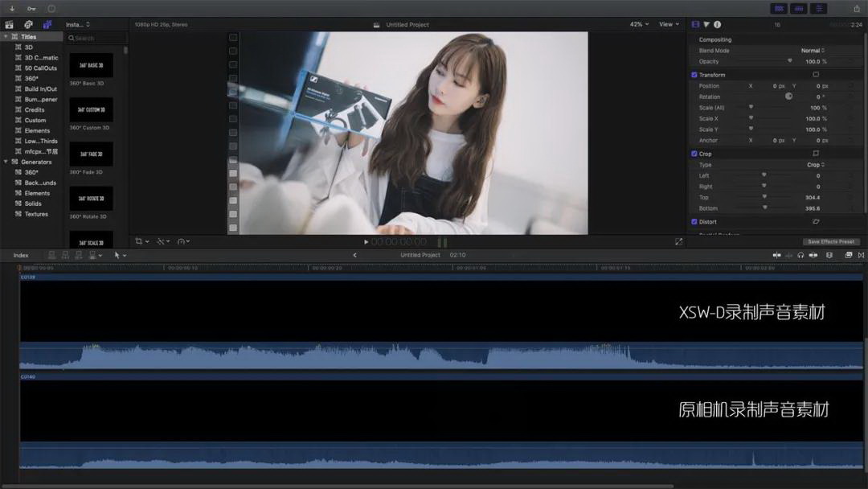The image size is (868, 489).
Task: Open the Video inspector filmstrip icon
Action: [695, 24]
